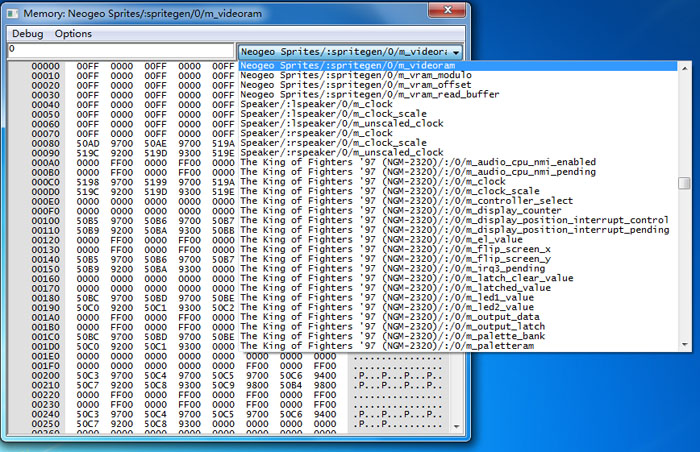Choose Speaker lspeaker m_clock_scale entry
Image resolution: width=700 pixels, height=452 pixels.
(458, 114)
